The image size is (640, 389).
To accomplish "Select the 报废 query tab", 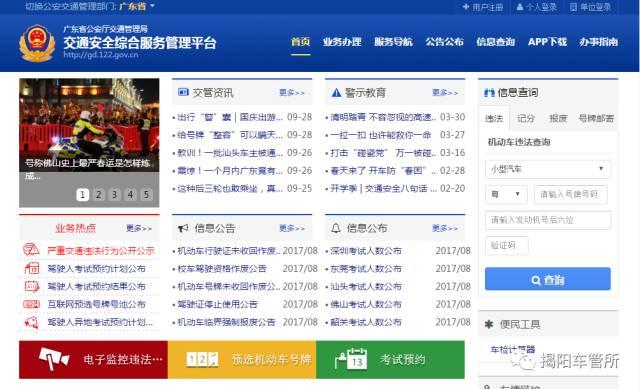I will 558,118.
